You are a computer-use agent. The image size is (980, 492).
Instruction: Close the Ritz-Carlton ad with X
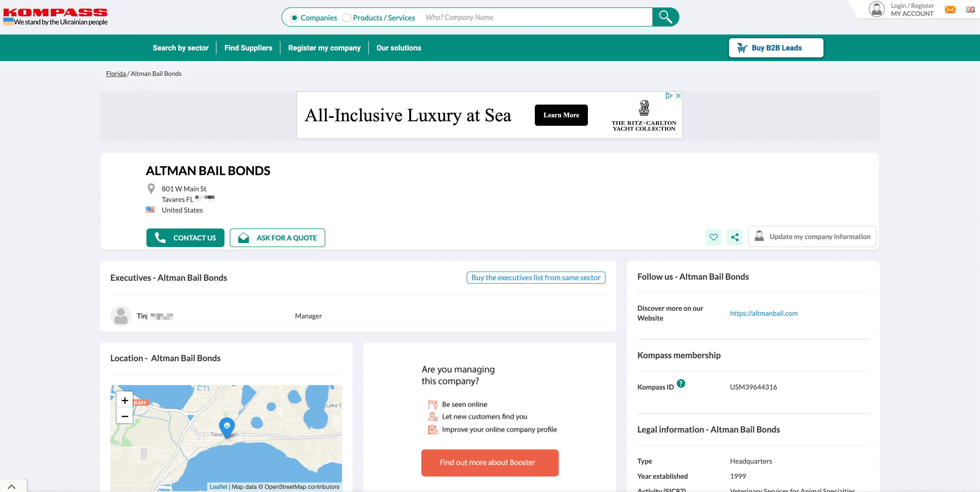point(678,96)
